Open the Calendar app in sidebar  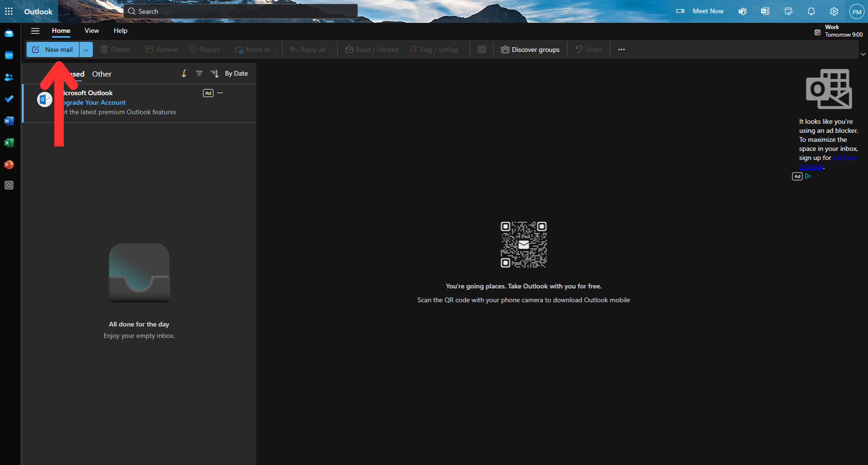[x=9, y=55]
